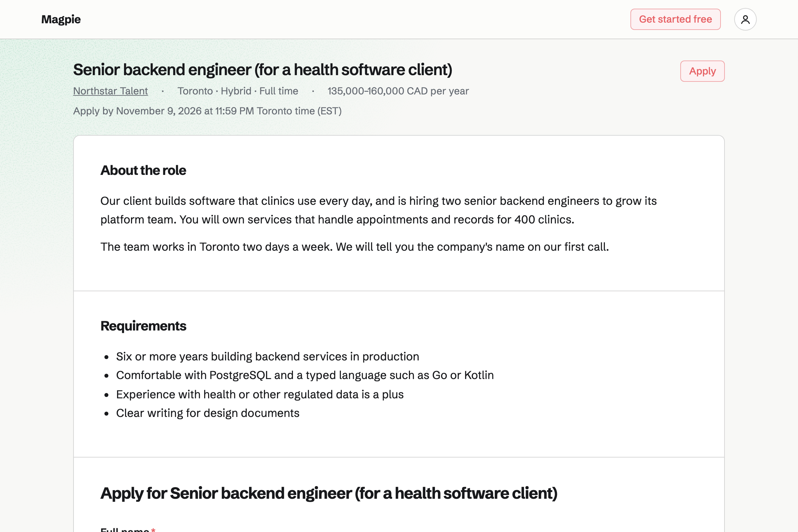Click the 'Toronto · Hybrid · Full time' location text

[238, 91]
